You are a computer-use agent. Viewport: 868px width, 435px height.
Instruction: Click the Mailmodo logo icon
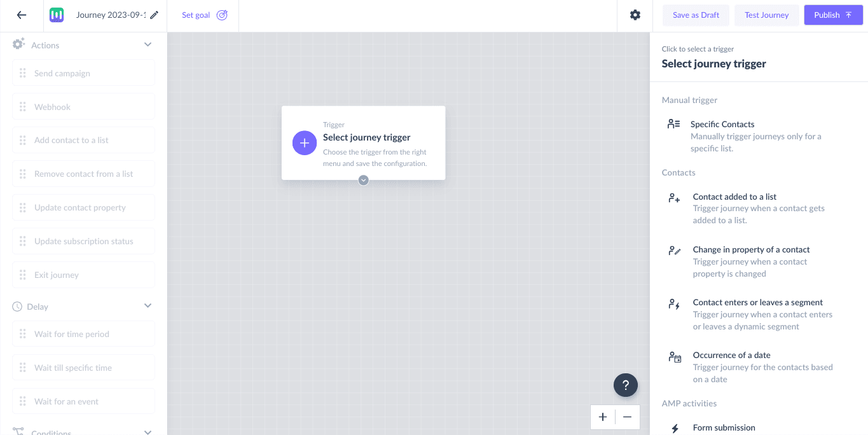click(x=57, y=15)
